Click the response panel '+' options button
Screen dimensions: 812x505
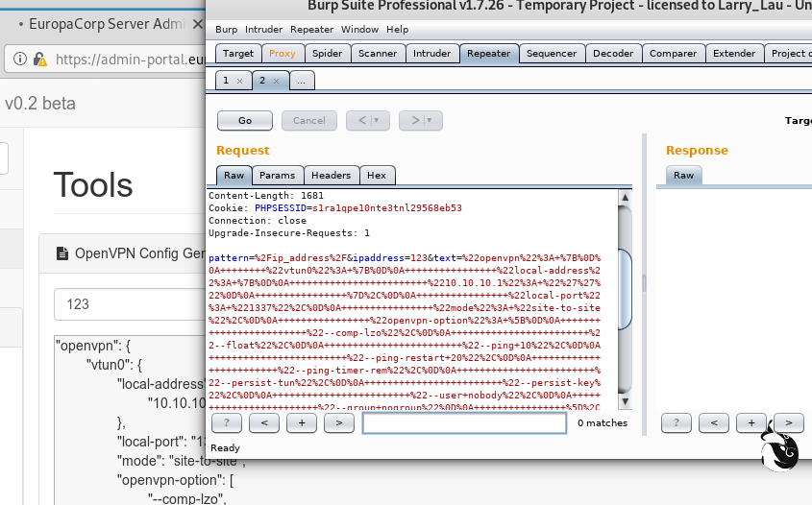pos(750,422)
